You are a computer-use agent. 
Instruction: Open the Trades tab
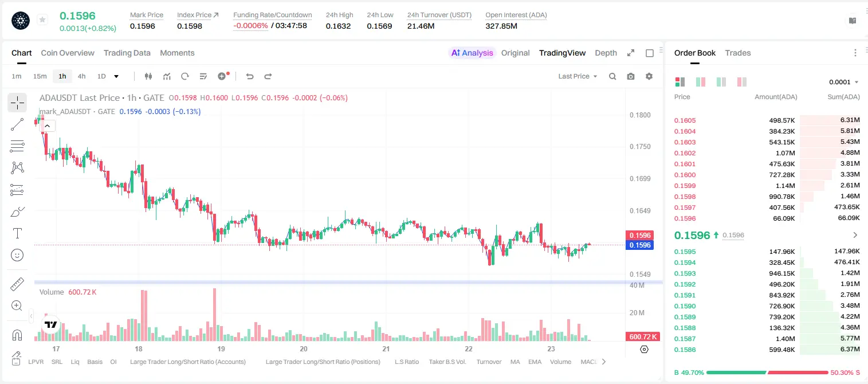pos(738,53)
